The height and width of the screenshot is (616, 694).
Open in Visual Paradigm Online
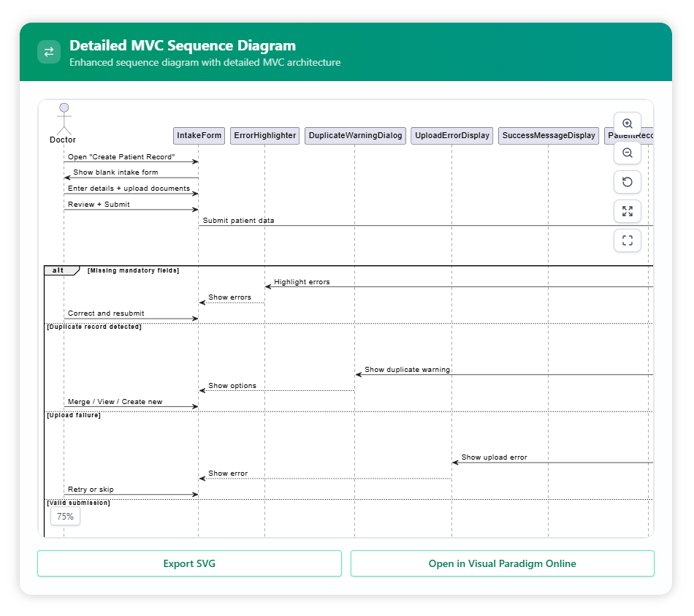(x=502, y=563)
